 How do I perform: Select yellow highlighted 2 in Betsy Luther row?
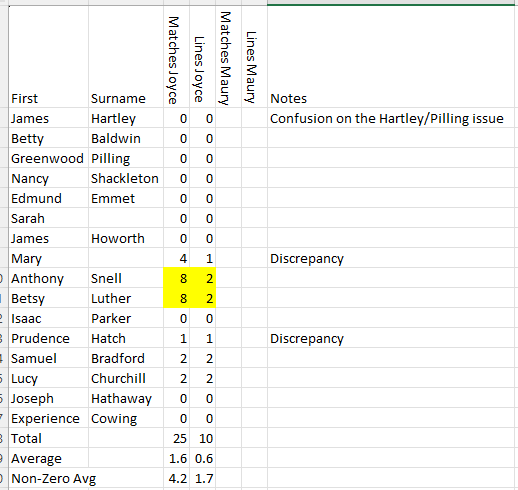point(203,298)
